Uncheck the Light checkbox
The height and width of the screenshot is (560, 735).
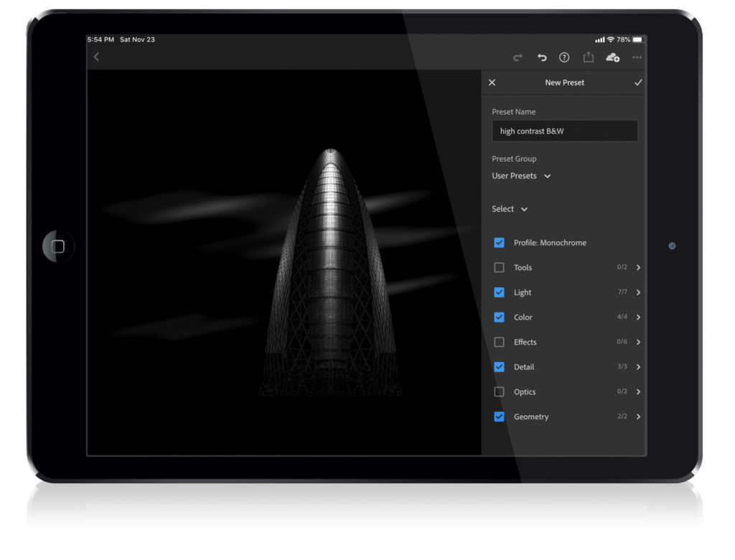[x=500, y=292]
